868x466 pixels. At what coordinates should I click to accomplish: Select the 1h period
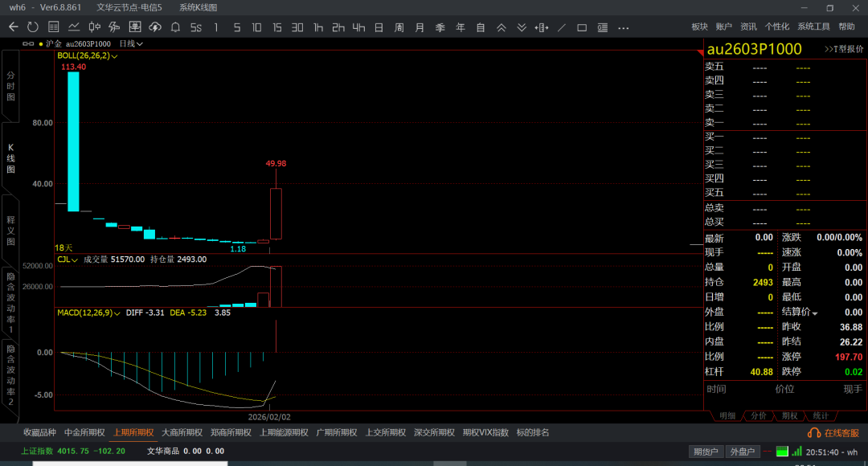pyautogui.click(x=317, y=27)
